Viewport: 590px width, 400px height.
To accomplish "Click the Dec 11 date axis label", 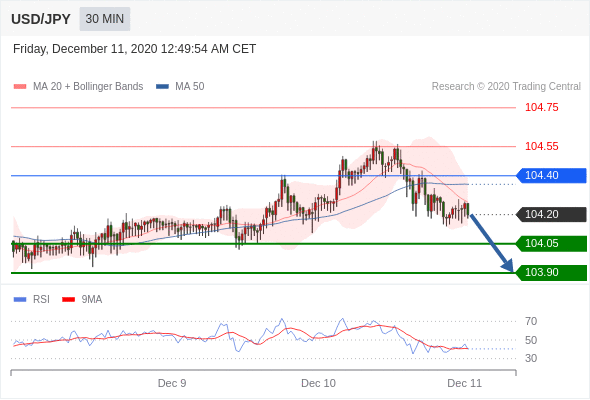I will click(x=464, y=383).
